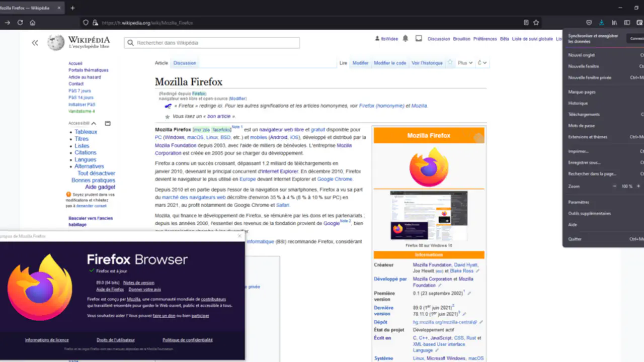Click Politique de confidentialité link
The height and width of the screenshot is (362, 644).
[188, 340]
